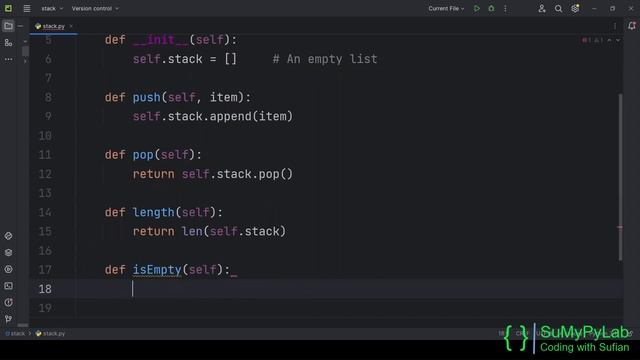Open editor tab options vertical dots
The width and height of the screenshot is (640, 360).
[615, 26]
